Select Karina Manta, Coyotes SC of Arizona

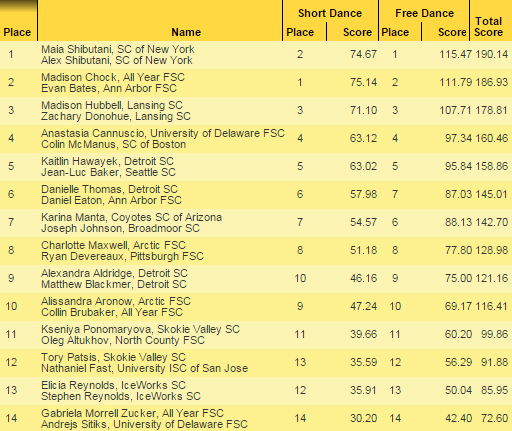(x=132, y=217)
